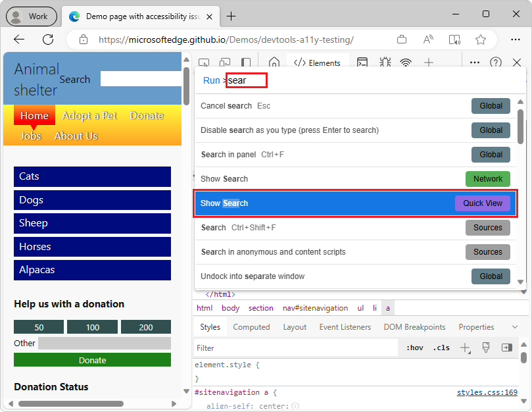Image resolution: width=532 pixels, height=412 pixels.
Task: Toggle the :hov pseudo-class pane
Action: [414, 348]
